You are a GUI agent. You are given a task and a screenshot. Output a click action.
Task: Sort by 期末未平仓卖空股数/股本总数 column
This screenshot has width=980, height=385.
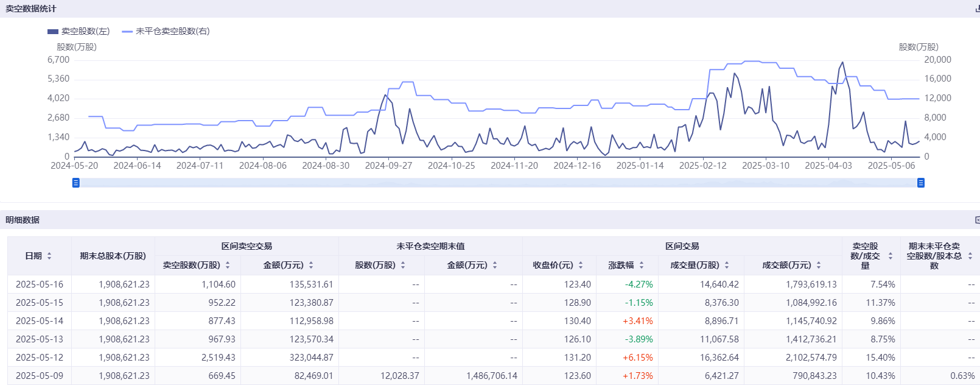point(970,256)
